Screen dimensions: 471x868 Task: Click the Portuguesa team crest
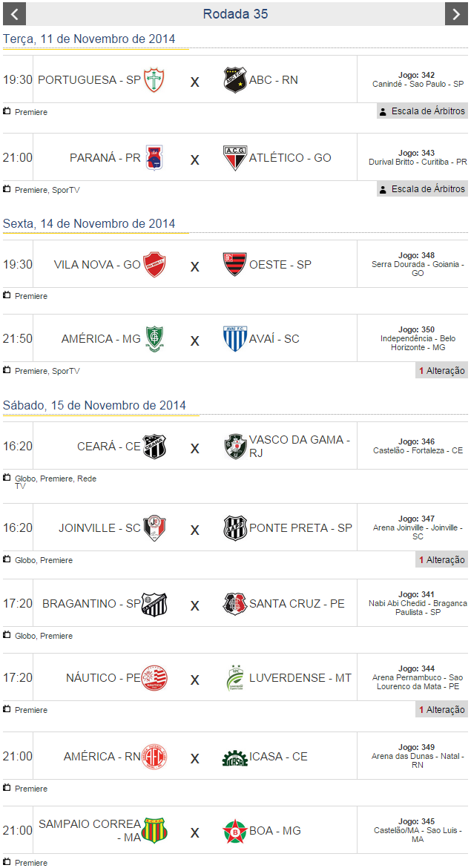tap(154, 79)
